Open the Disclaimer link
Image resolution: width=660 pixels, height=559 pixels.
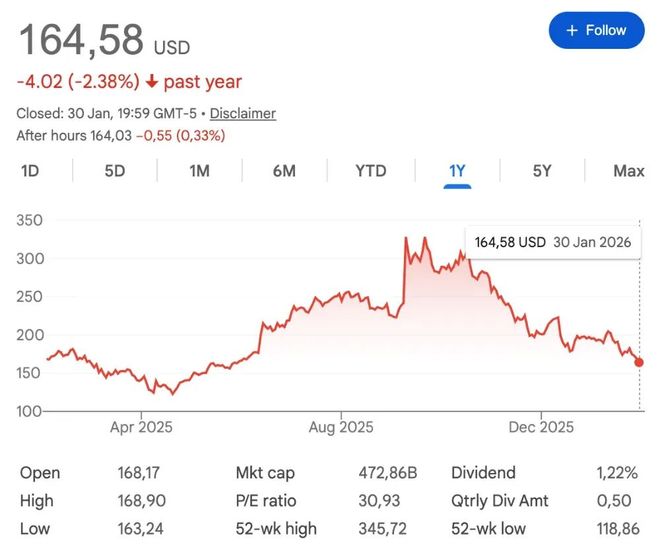click(x=242, y=114)
